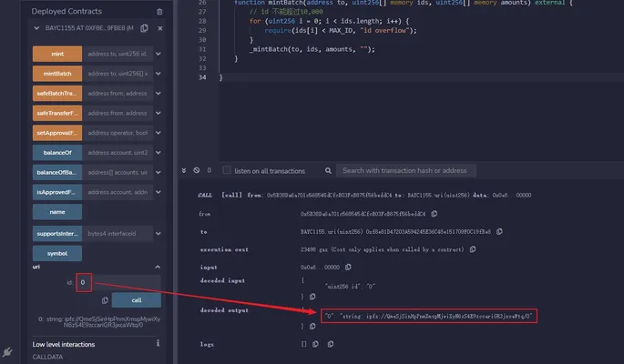This screenshot has width=624, height=364.
Task: Copy the logs with second copy icon
Action: pyautogui.click(x=331, y=344)
